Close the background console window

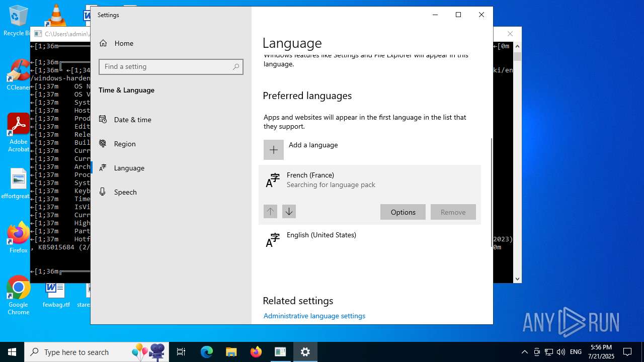click(510, 34)
